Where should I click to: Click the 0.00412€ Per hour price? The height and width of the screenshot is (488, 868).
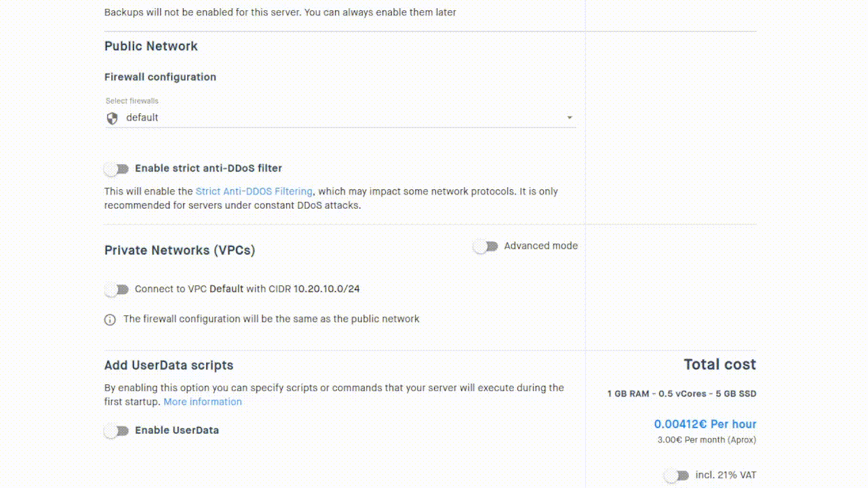pos(705,424)
